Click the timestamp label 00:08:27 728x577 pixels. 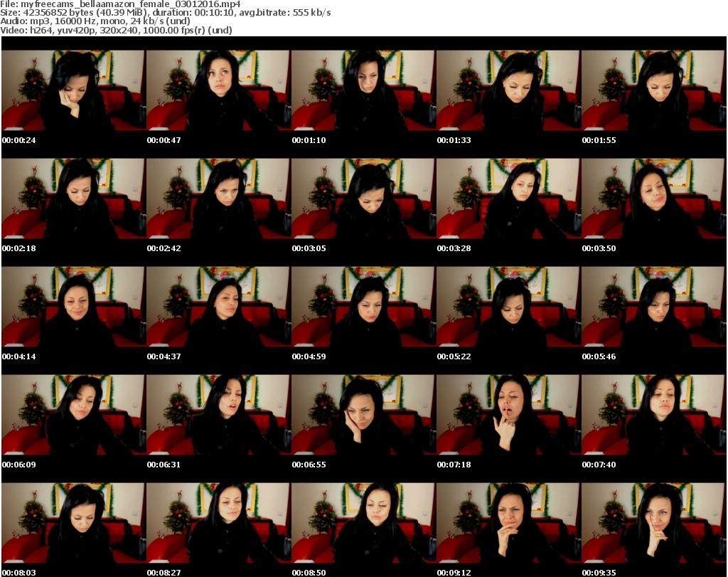[x=164, y=573]
